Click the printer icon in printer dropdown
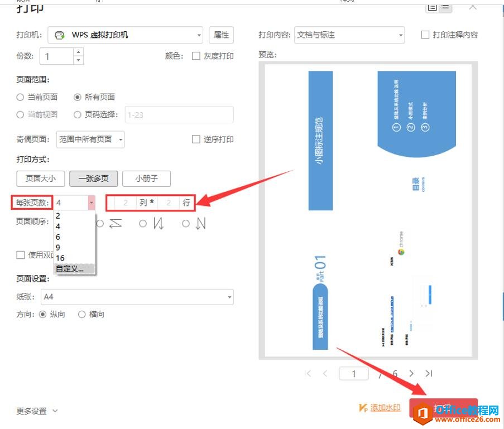This screenshot has height=429, width=504. tap(60, 35)
